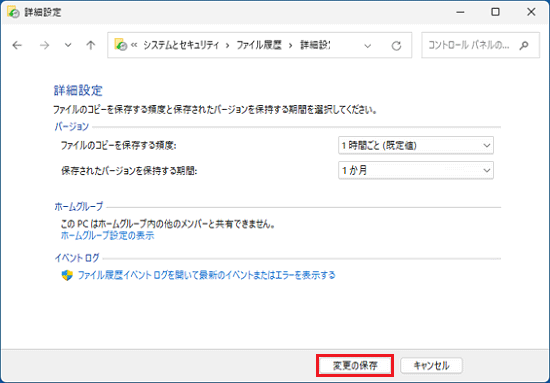The height and width of the screenshot is (383, 550).
Task: Go back with the left arrow button
Action: coord(17,45)
